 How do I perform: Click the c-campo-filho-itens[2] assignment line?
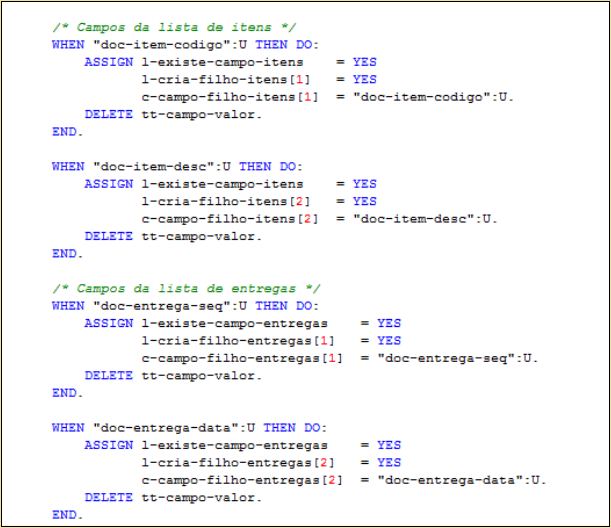tap(320, 219)
